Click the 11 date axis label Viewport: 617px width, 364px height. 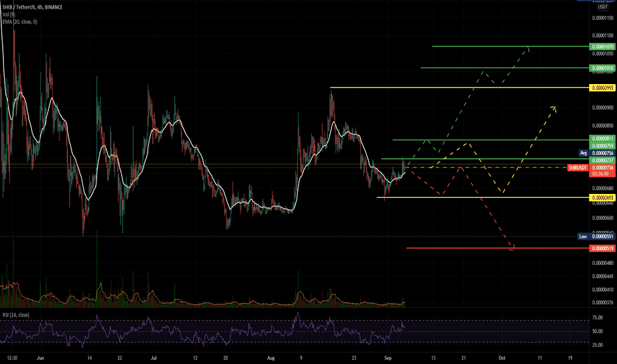540,358
